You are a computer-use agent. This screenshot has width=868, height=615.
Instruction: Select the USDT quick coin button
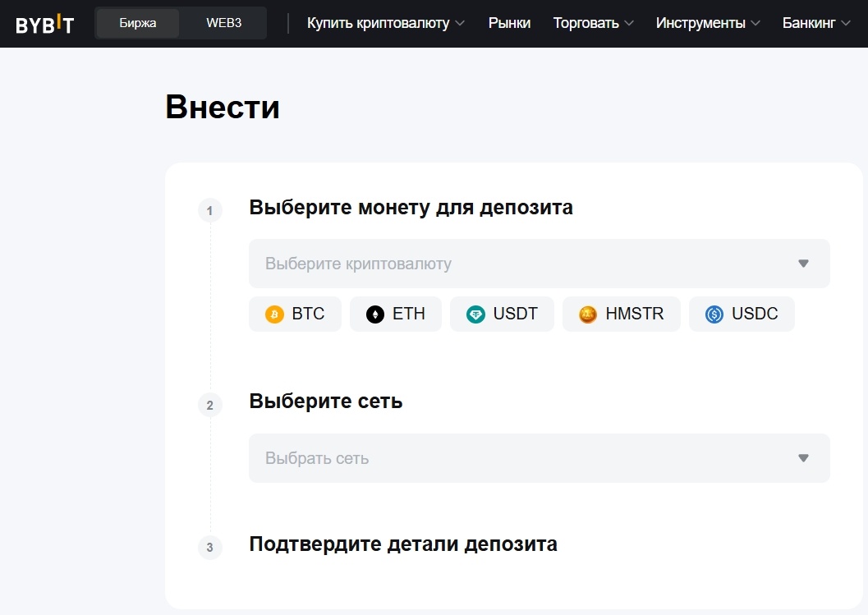tap(502, 314)
